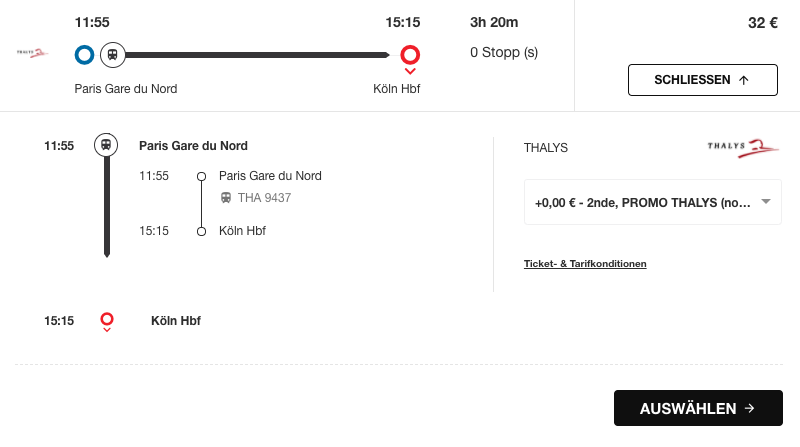The image size is (800, 447).
Task: Select this trip with AUSWÄHLEN
Action: click(x=698, y=408)
